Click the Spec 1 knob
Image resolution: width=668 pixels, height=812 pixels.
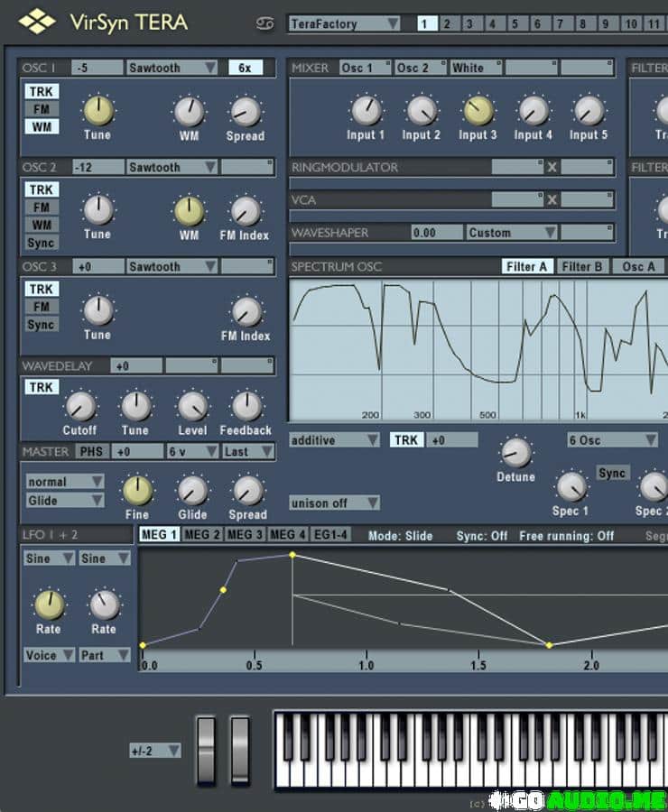tap(571, 487)
